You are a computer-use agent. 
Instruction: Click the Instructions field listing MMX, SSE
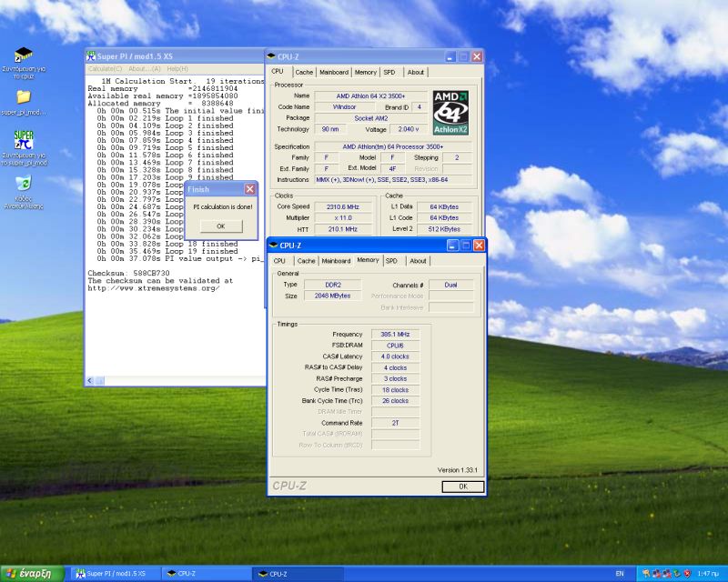(x=393, y=180)
